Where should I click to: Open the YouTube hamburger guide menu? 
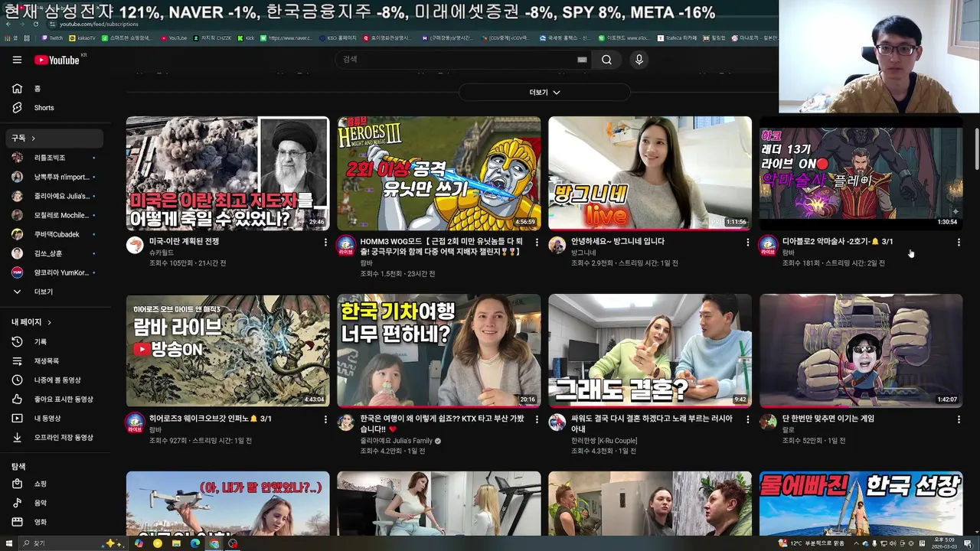pos(17,60)
